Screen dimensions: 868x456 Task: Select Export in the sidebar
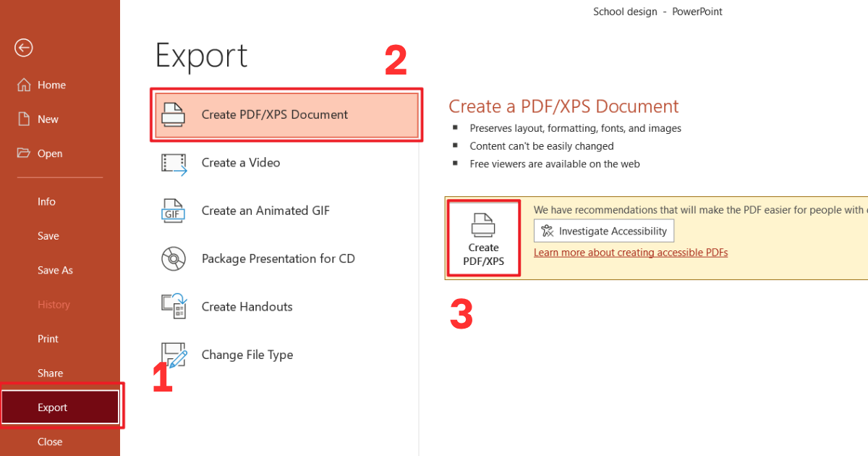point(60,407)
